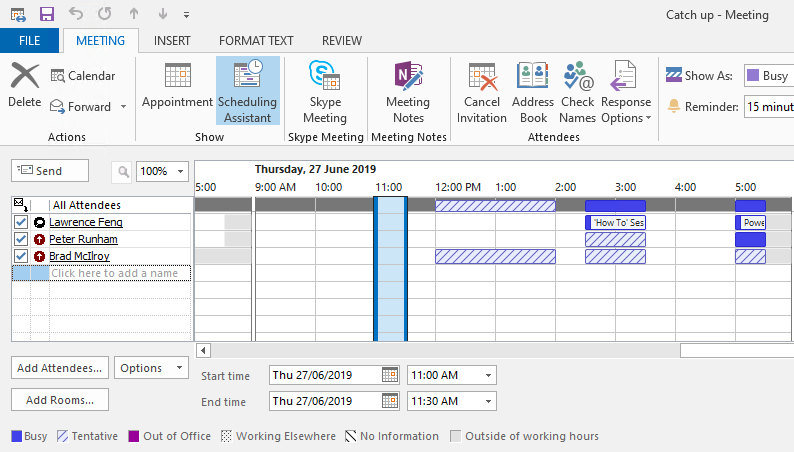Click the Send/Receive icon at top left
Image resolution: width=794 pixels, height=452 pixels.
coord(18,15)
